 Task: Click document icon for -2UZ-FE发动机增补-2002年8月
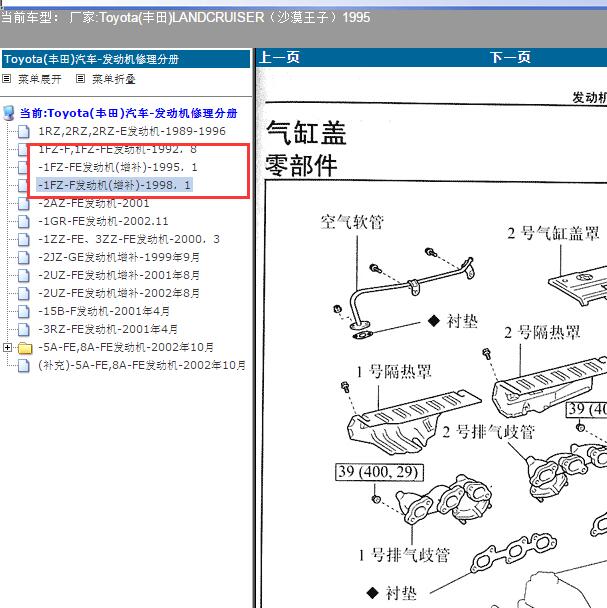(24, 294)
